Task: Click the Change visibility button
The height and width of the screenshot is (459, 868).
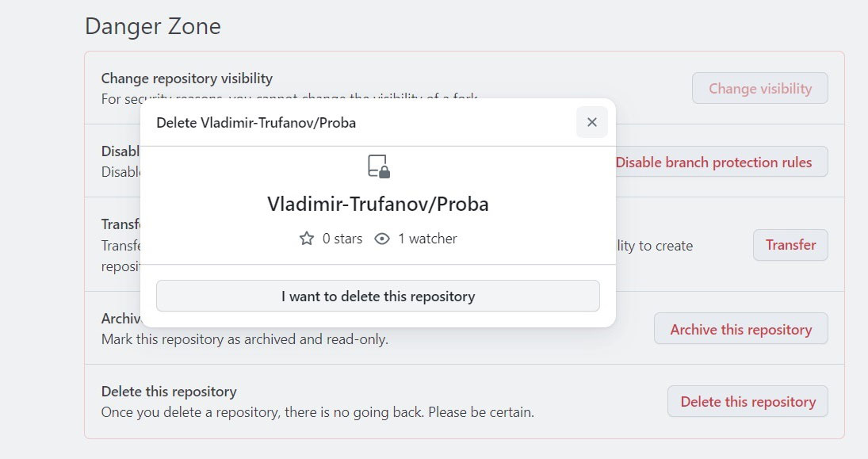Action: [759, 88]
